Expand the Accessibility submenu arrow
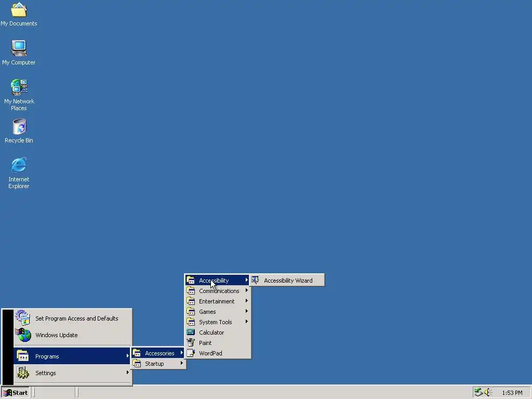The width and height of the screenshot is (532, 399). click(x=246, y=280)
